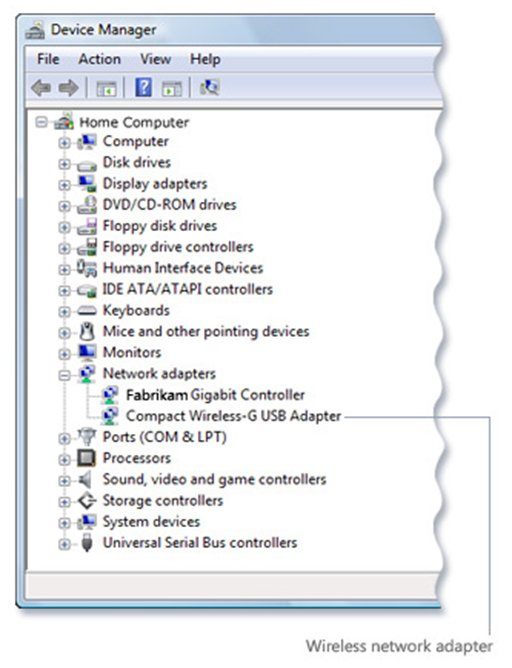Open the Action menu
Image resolution: width=512 pixels, height=668 pixels.
point(99,59)
